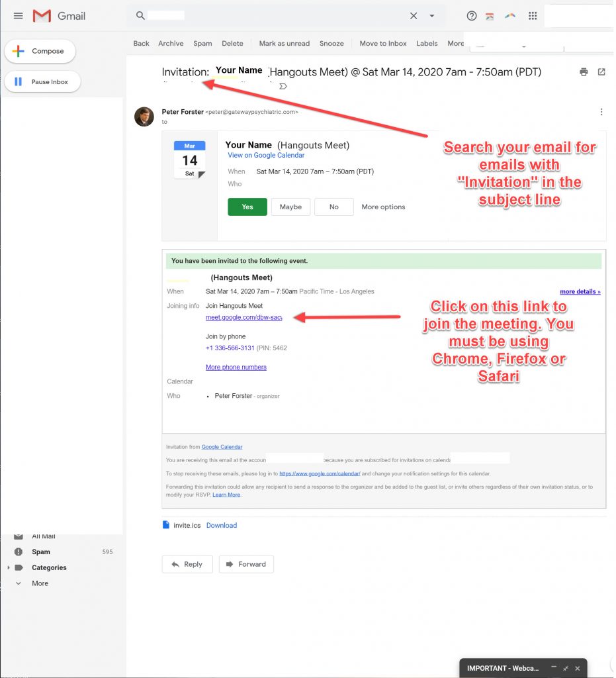This screenshot has width=616, height=678.
Task: RSVP Maybe to the invitation
Action: coord(290,207)
